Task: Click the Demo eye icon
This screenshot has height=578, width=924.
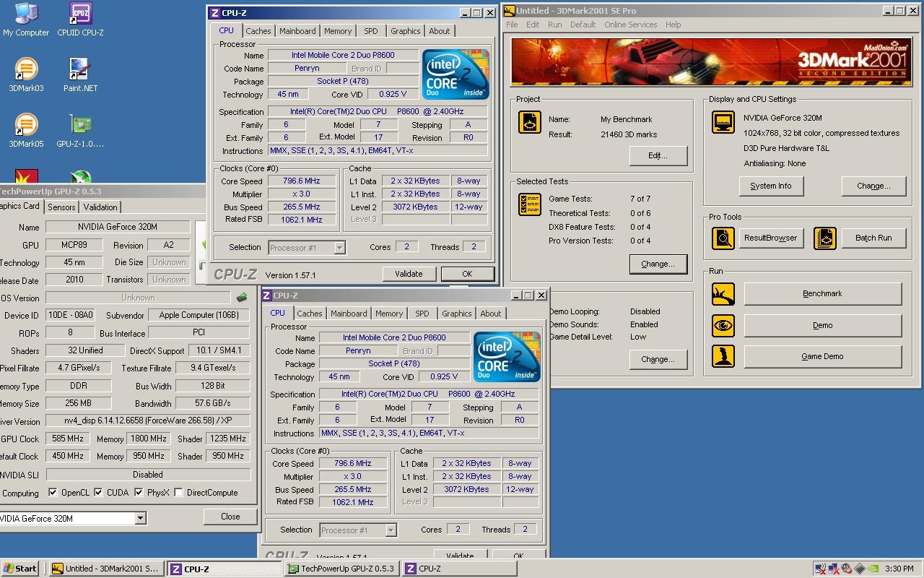Action: coord(723,325)
